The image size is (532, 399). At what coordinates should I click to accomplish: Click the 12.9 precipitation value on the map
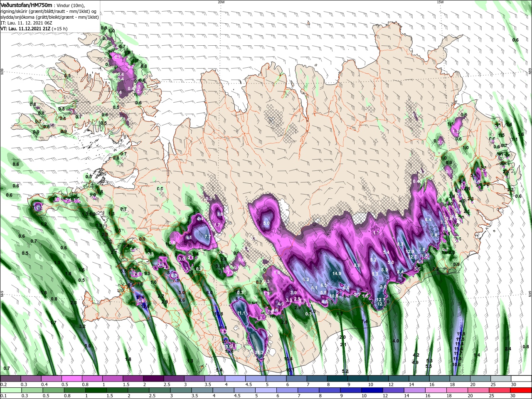[410, 251]
